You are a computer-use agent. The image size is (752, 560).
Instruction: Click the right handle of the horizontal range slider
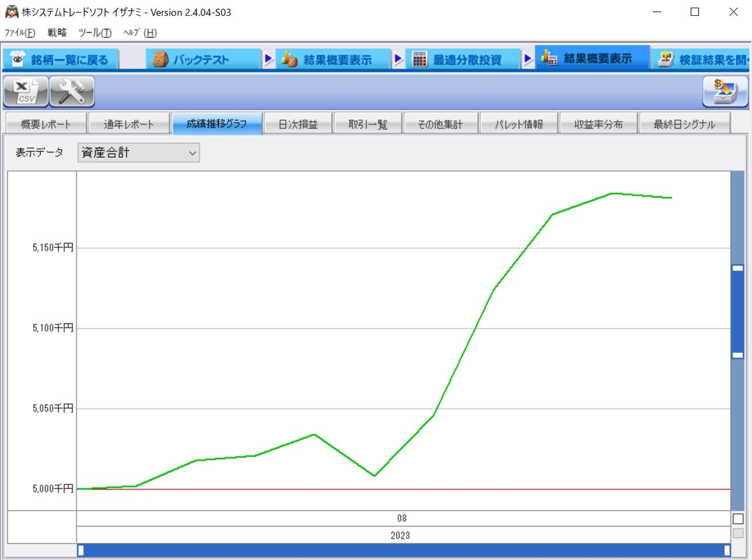point(727,550)
